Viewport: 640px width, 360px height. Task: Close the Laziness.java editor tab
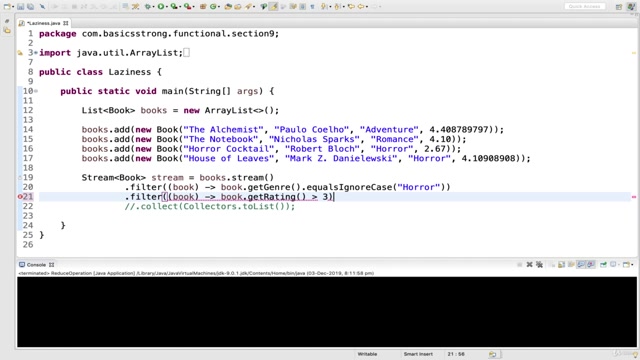click(66, 23)
